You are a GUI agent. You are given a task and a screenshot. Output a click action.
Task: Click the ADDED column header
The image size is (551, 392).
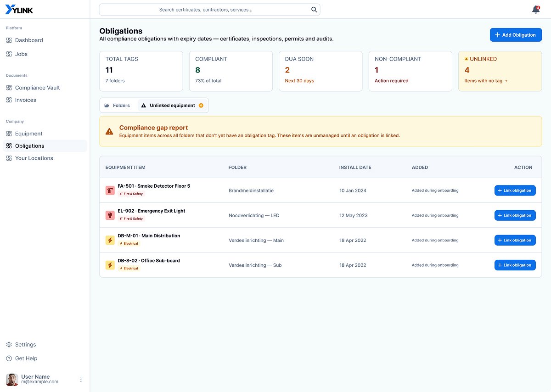click(x=420, y=168)
